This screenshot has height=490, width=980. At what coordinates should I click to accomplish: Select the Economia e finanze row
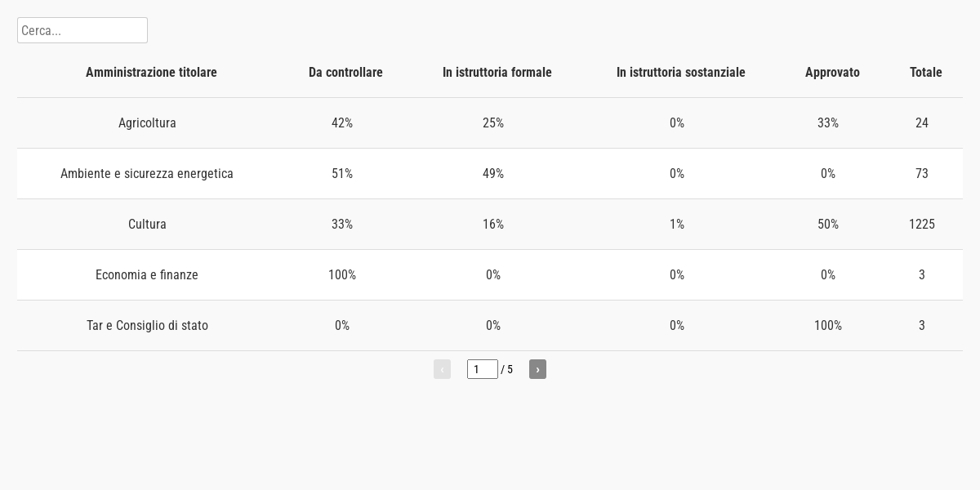click(147, 275)
